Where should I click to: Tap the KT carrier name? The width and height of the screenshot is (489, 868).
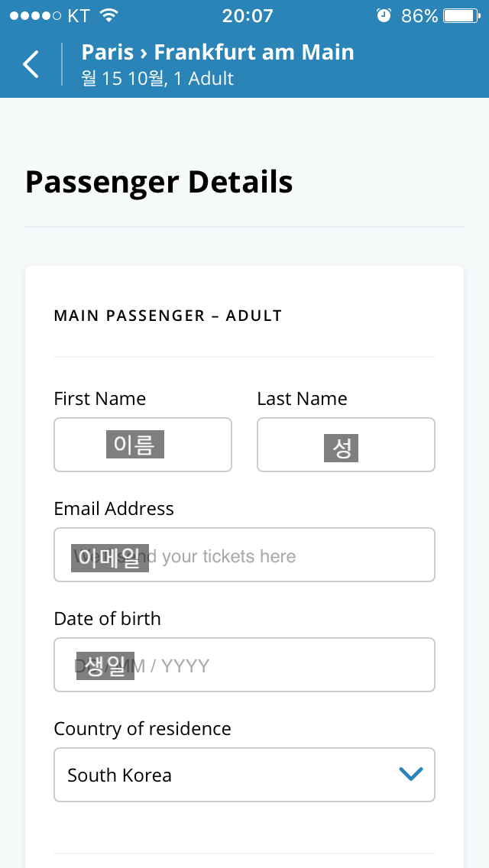coord(79,15)
